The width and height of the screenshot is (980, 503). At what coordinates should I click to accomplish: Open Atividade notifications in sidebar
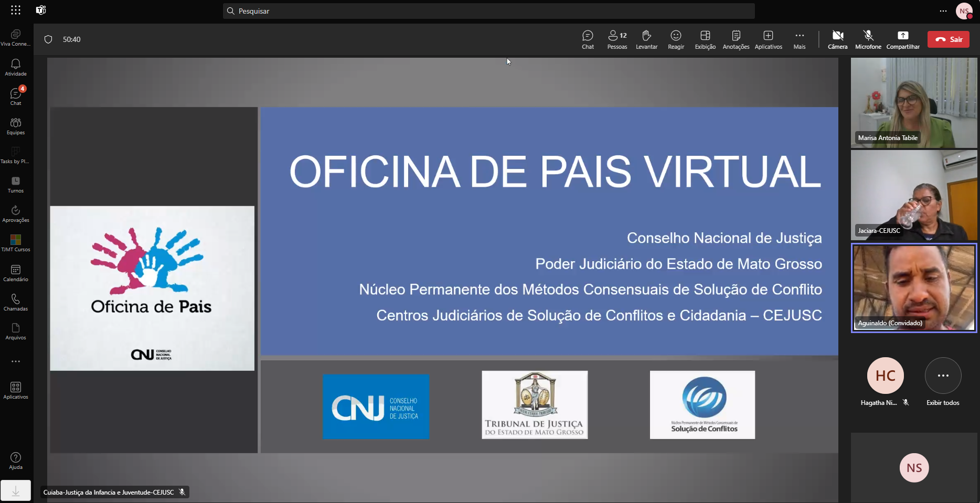tap(16, 67)
